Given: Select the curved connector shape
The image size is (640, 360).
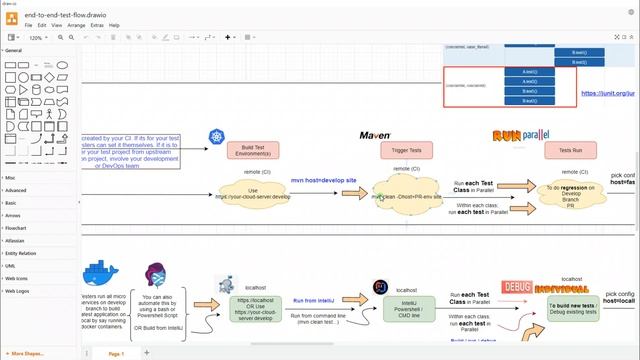Looking at the screenshot, I should tap(36, 138).
